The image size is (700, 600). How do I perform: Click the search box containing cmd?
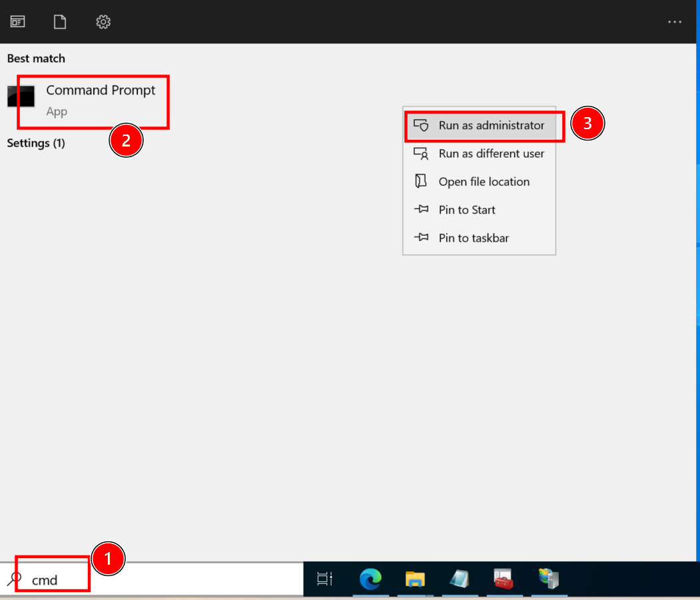pos(160,579)
